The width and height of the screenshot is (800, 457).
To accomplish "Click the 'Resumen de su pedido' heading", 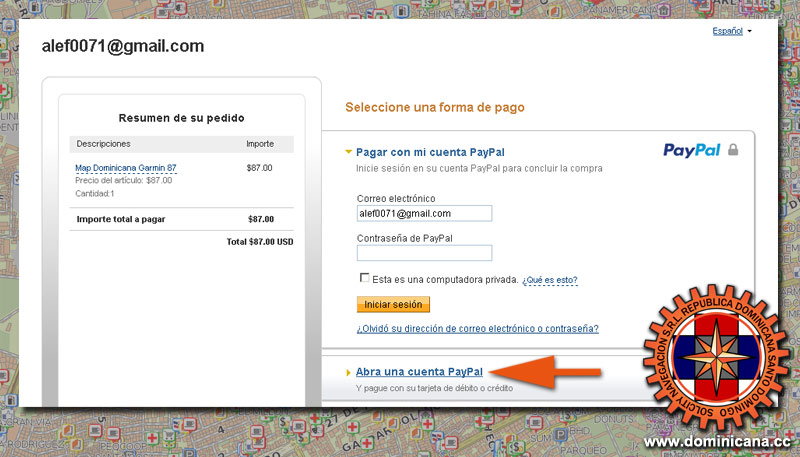I will click(x=181, y=118).
